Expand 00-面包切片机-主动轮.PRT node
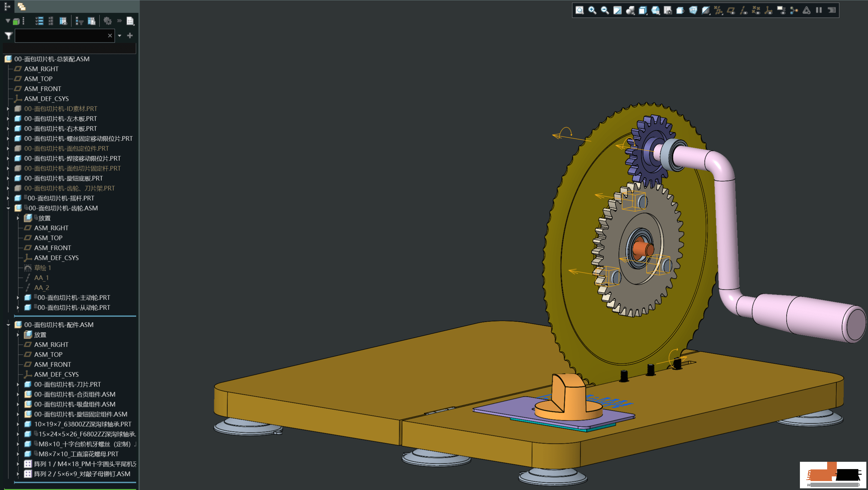This screenshot has height=490, width=868. (x=18, y=298)
